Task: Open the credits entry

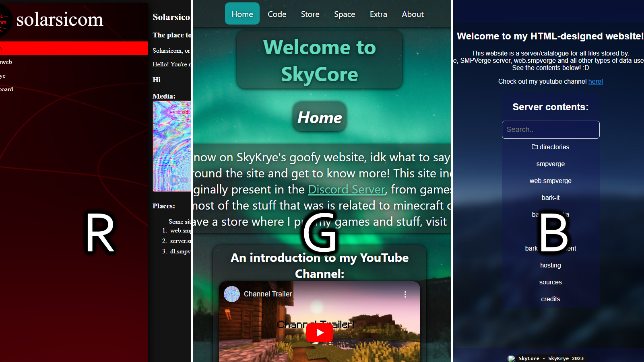Action: (x=551, y=299)
